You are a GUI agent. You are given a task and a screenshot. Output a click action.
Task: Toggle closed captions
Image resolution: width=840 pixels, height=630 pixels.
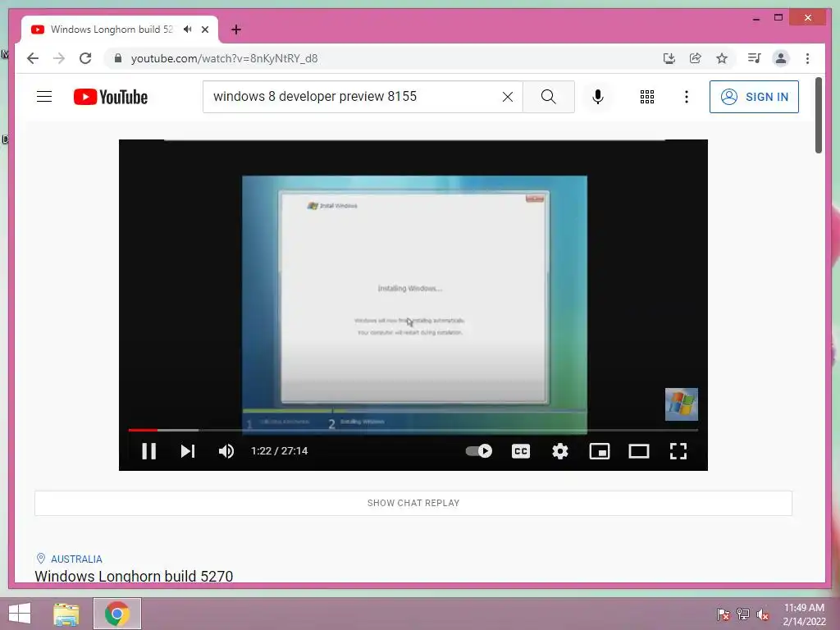(521, 451)
